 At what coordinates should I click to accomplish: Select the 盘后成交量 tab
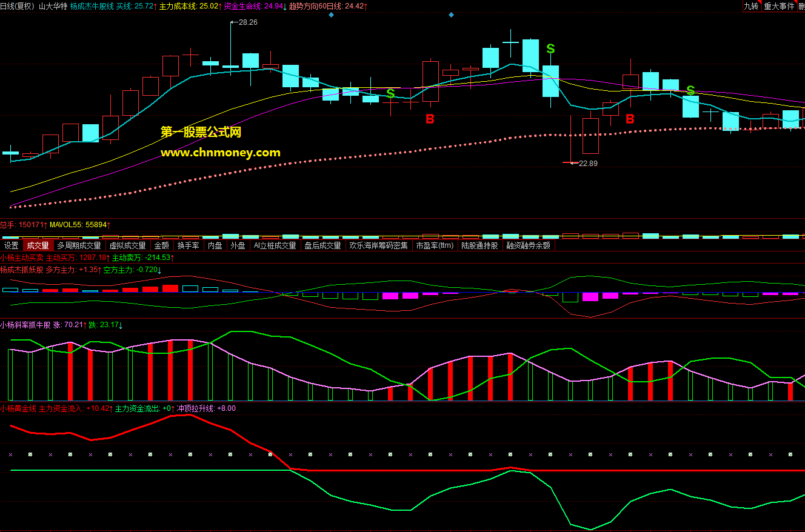[322, 245]
